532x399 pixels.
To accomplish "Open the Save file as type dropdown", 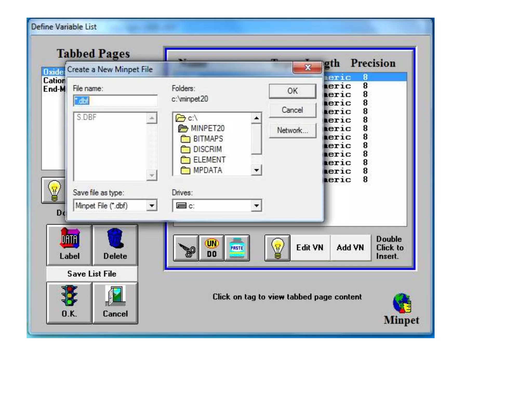I will [152, 206].
